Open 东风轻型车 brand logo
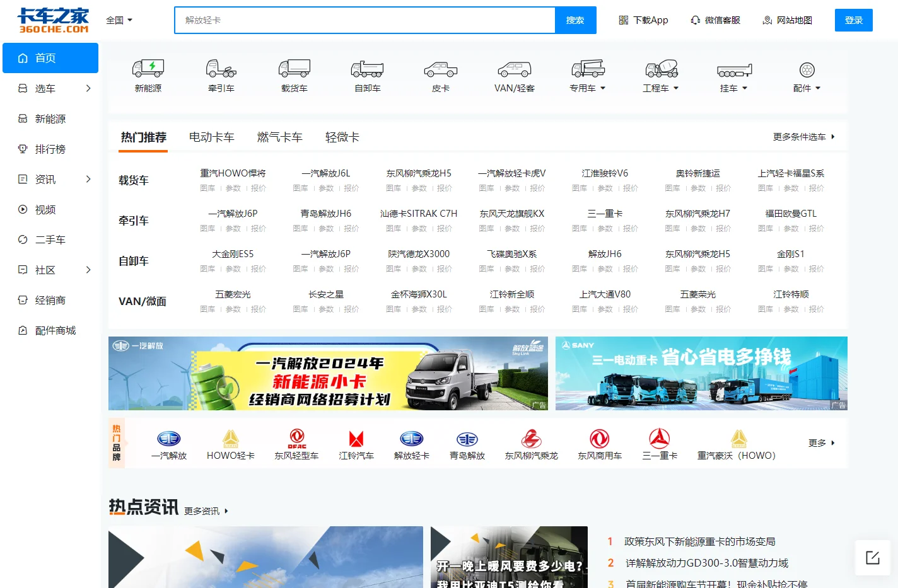The image size is (898, 588). tap(297, 439)
